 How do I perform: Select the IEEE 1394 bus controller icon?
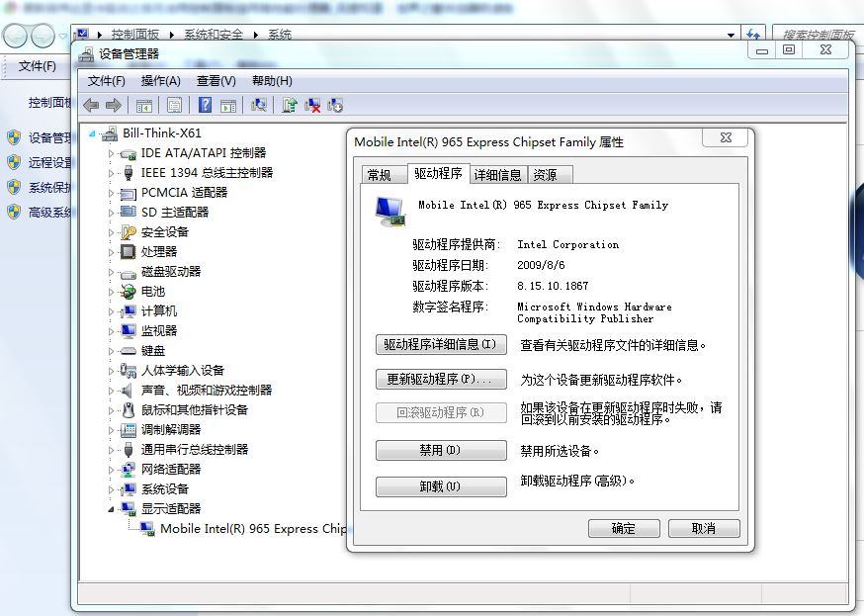click(128, 173)
